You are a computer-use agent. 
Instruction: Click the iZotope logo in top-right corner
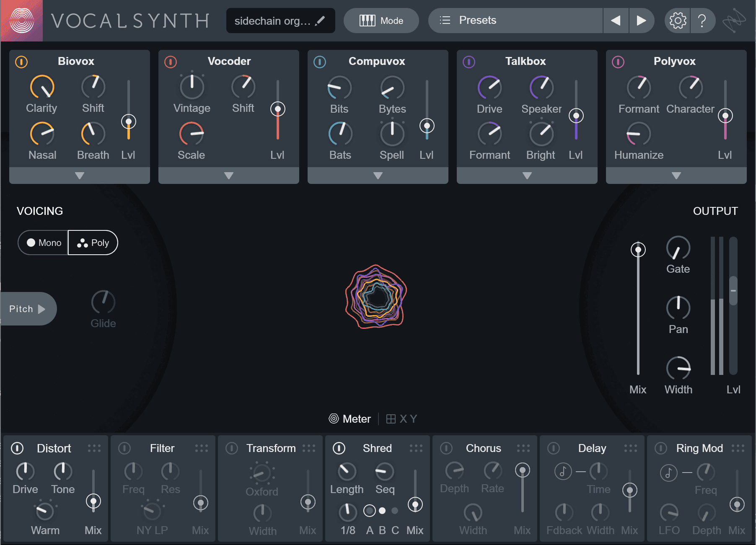coord(734,21)
